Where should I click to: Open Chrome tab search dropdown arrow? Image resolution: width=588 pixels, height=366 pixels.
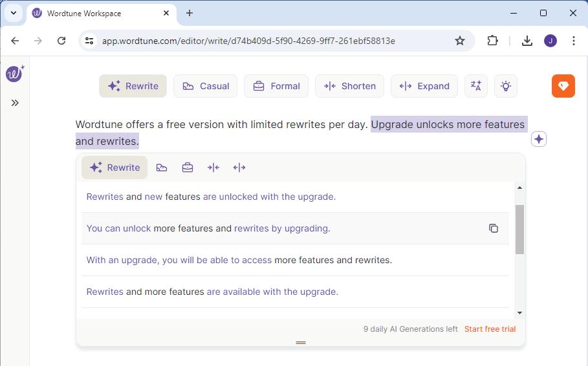14,13
